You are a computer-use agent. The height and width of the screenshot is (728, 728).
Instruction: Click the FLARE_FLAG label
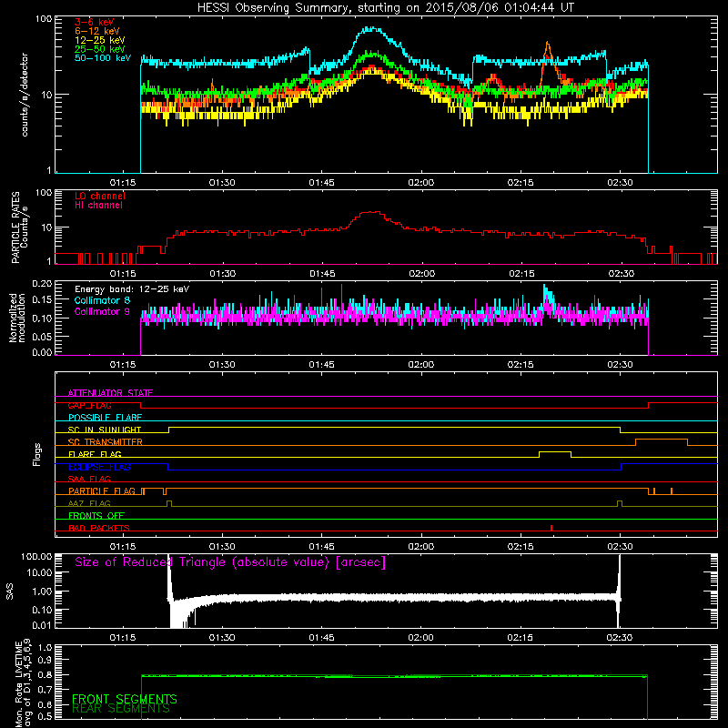point(95,454)
